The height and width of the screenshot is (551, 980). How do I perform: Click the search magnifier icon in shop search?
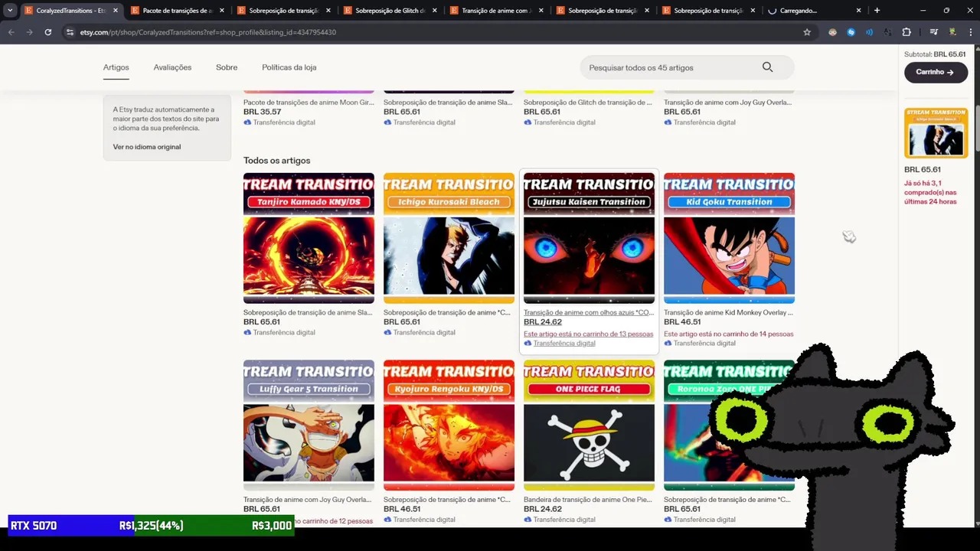coord(767,67)
